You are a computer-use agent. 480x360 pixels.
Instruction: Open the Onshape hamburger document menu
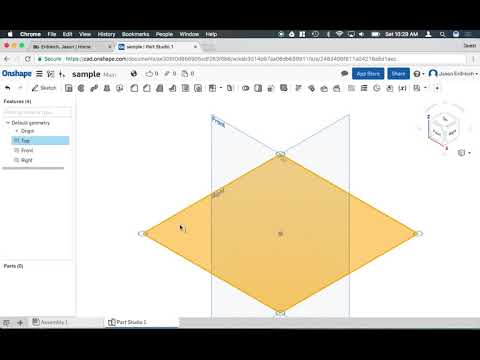coord(39,74)
